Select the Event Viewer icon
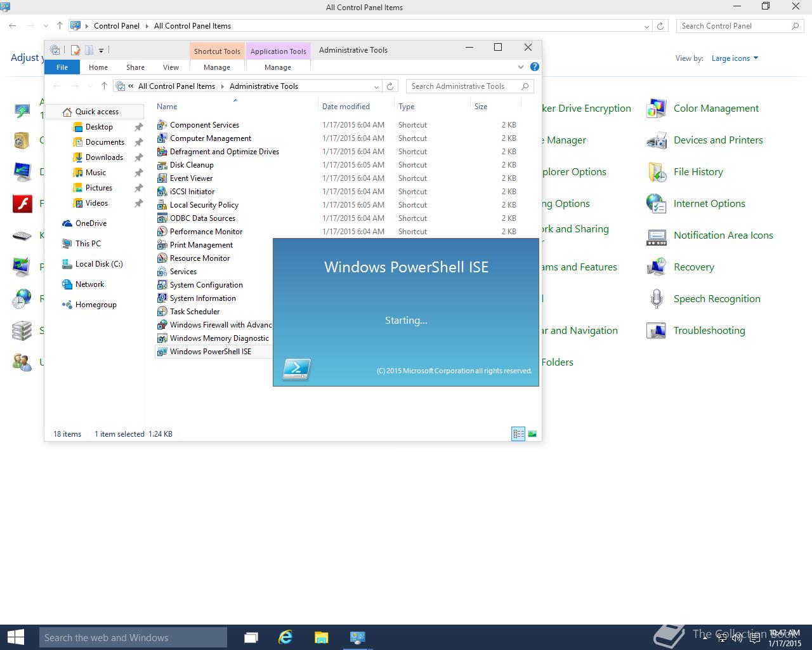 point(162,178)
